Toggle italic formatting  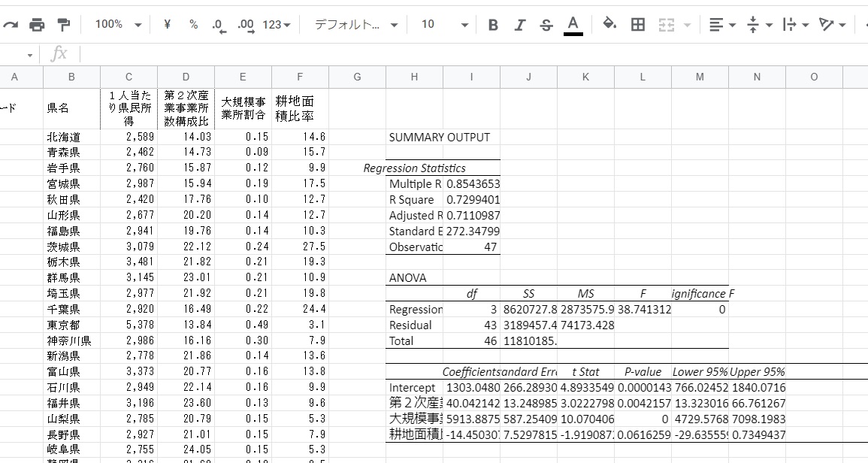[x=519, y=25]
